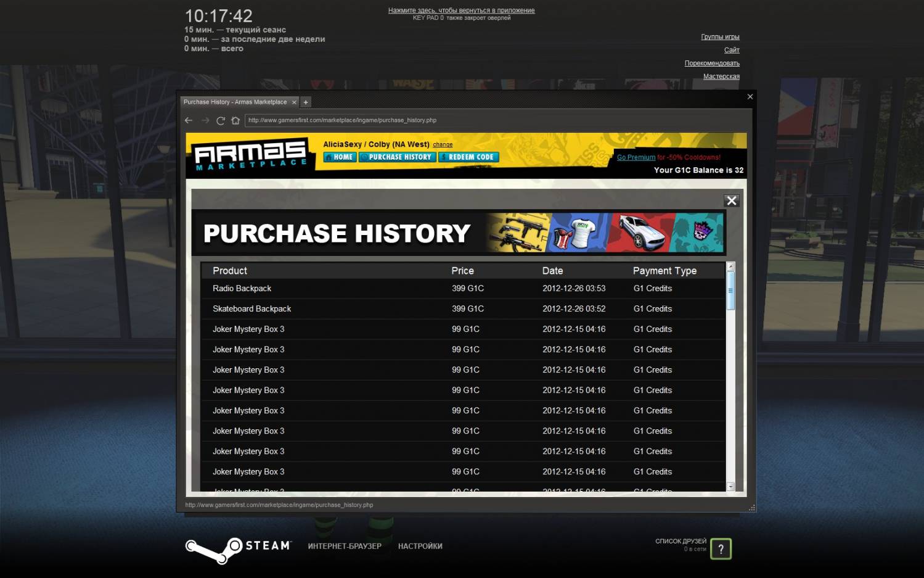
Task: Select the PURCHASE HISTORY tab
Action: (x=398, y=157)
